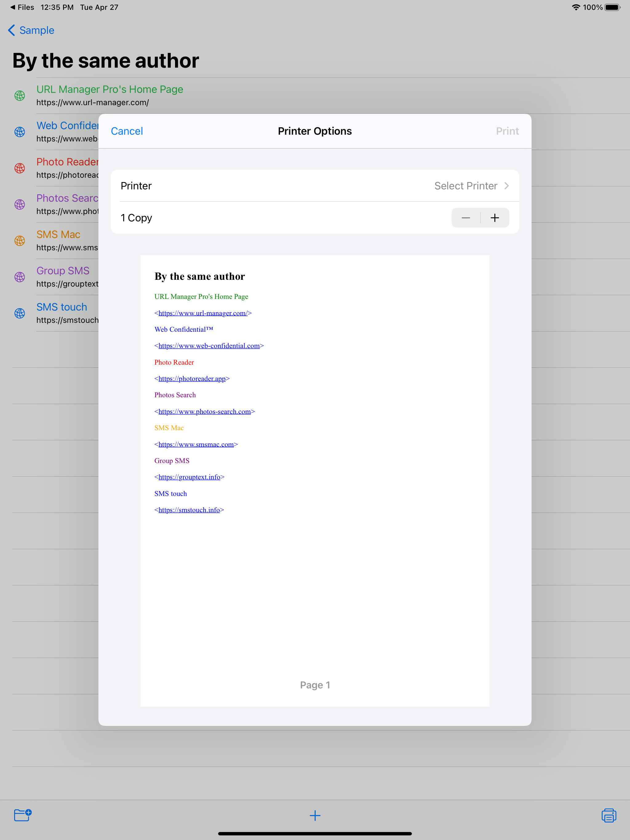Screen dimensions: 630x840
Task: Tap the Printer row label
Action: coord(136,186)
